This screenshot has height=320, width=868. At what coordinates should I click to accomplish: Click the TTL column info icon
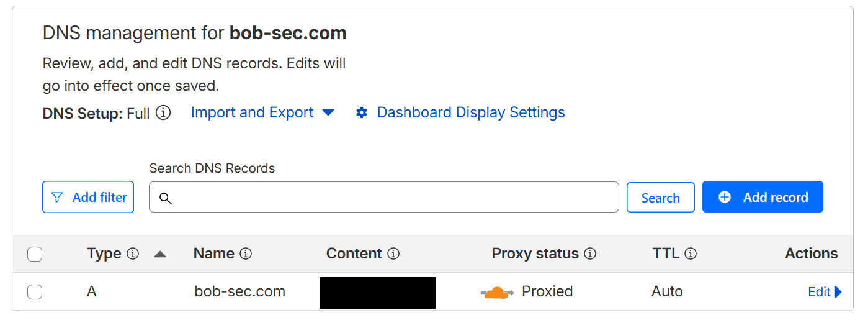pos(691,254)
